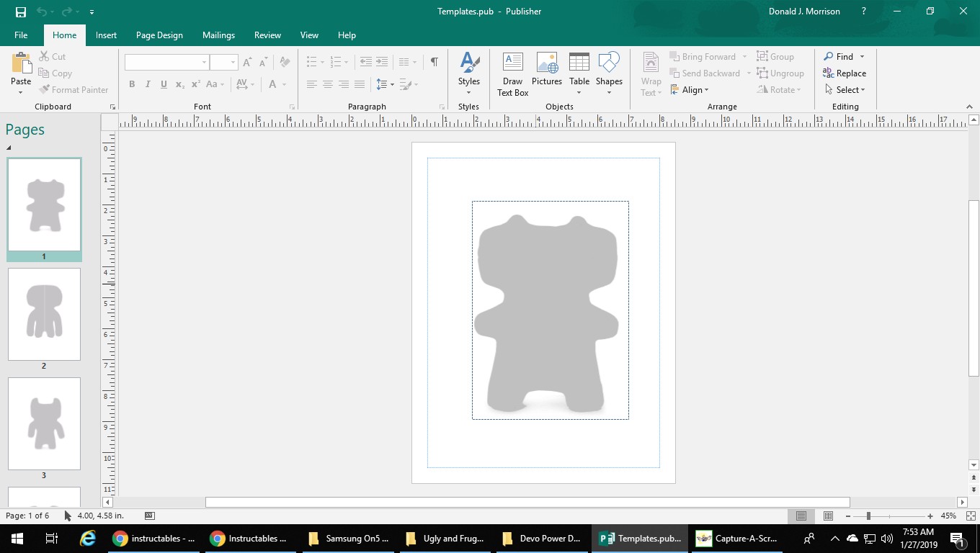The image size is (980, 553).
Task: Open the Clipboard dialog launcher
Action: [112, 107]
